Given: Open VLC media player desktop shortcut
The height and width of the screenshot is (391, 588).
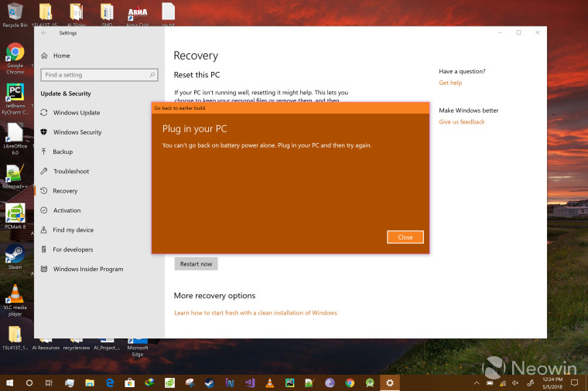Looking at the screenshot, I should pos(15,301).
